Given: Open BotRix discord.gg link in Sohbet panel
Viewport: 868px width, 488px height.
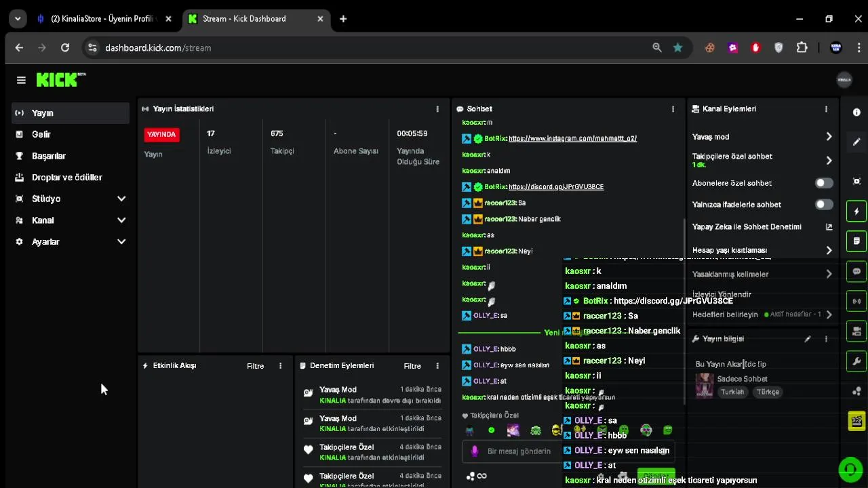Looking at the screenshot, I should tap(556, 187).
